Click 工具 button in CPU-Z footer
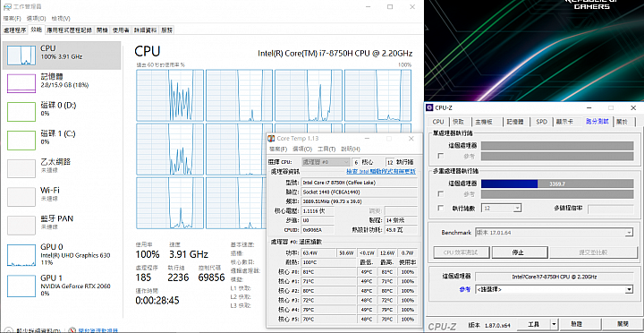This screenshot has width=644, height=333. (x=533, y=324)
